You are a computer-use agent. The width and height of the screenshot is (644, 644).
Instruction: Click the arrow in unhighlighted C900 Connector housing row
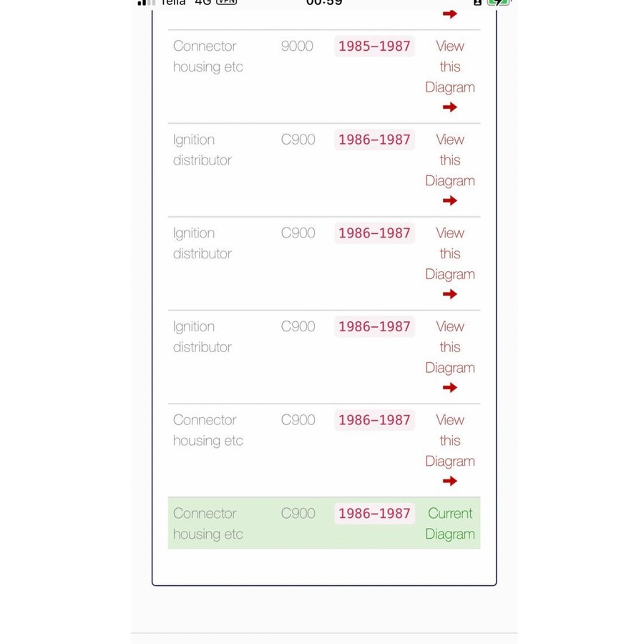tap(449, 482)
